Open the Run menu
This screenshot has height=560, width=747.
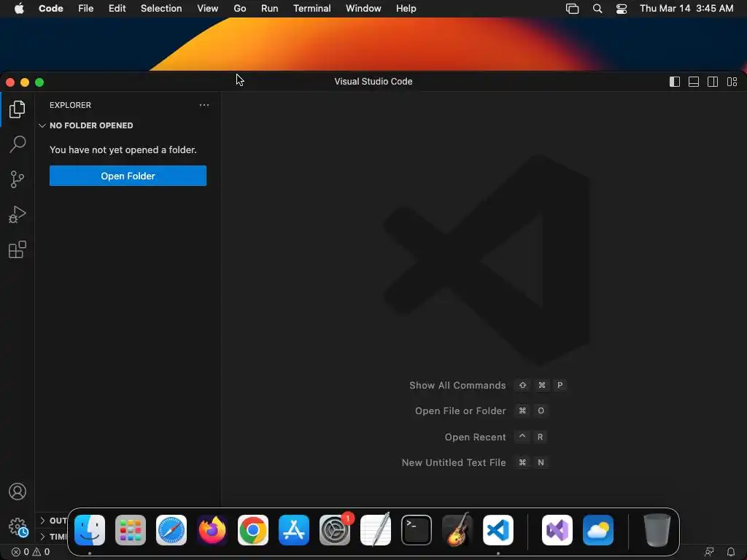(269, 9)
